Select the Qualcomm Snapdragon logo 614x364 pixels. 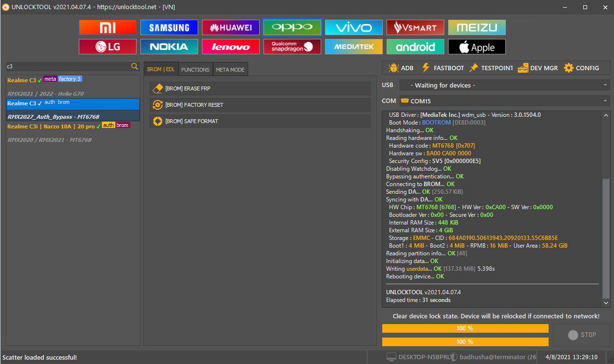click(292, 47)
